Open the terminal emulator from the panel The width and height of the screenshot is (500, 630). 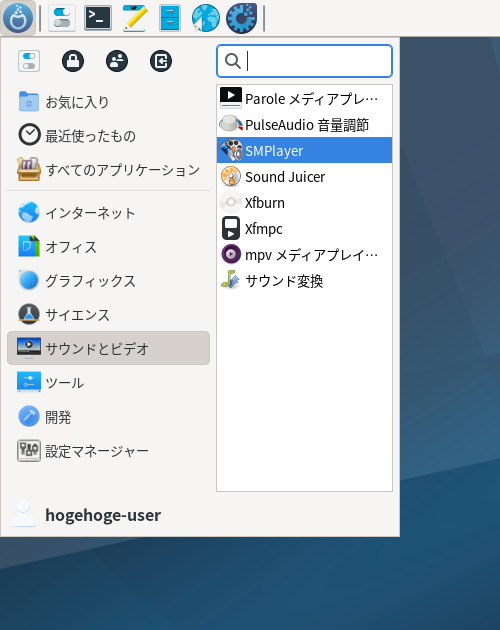coord(98,18)
